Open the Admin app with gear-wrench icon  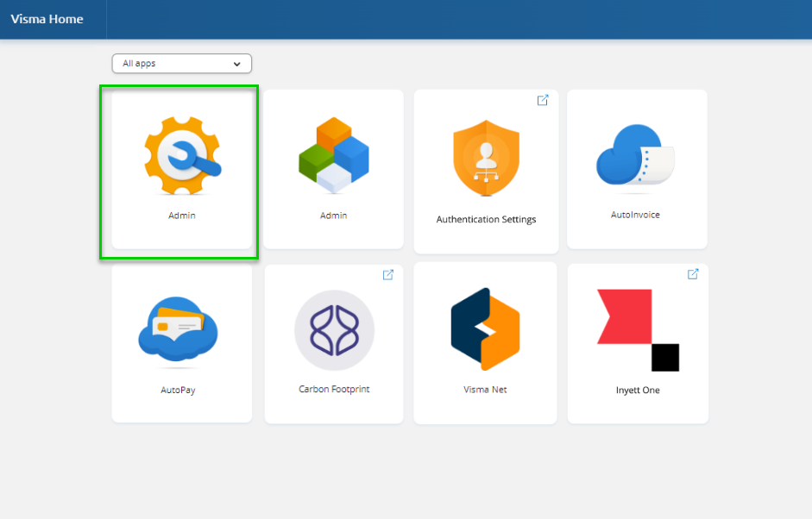coord(182,155)
